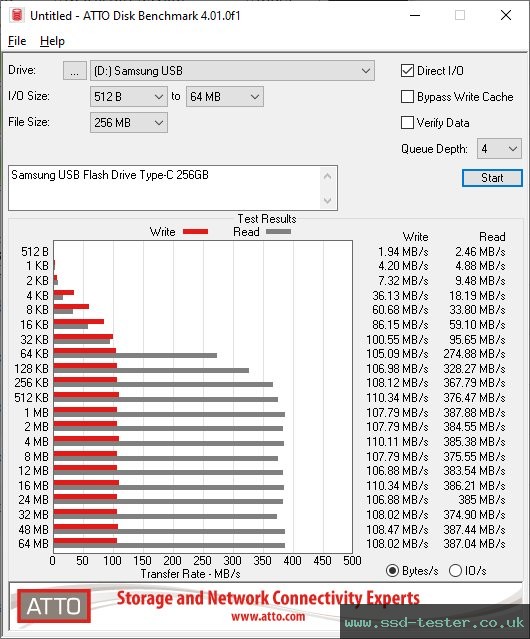Image resolution: width=530 pixels, height=639 pixels.
Task: Click the 512 B write value 1.94 MB/s
Action: [x=403, y=251]
